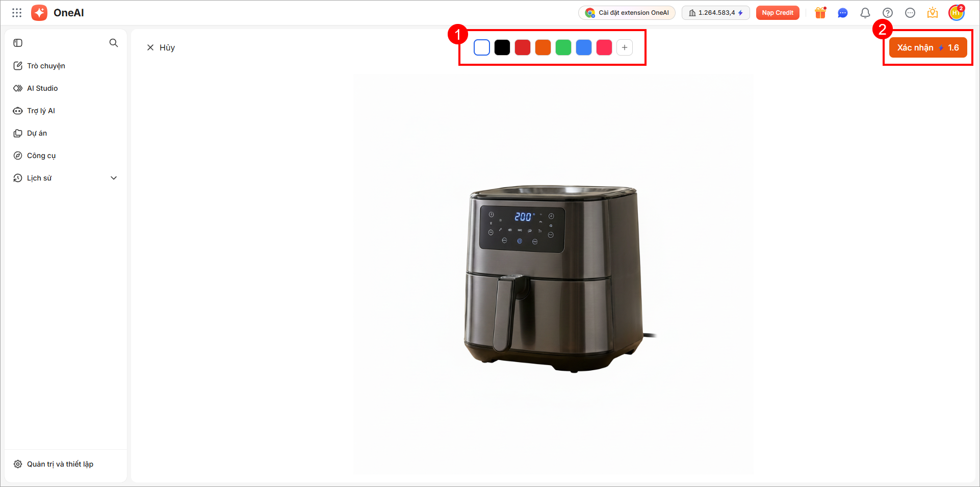Screen dimensions: 980x487
Task: Open the credit balance 1.264.583,4 indicator
Action: click(x=716, y=13)
